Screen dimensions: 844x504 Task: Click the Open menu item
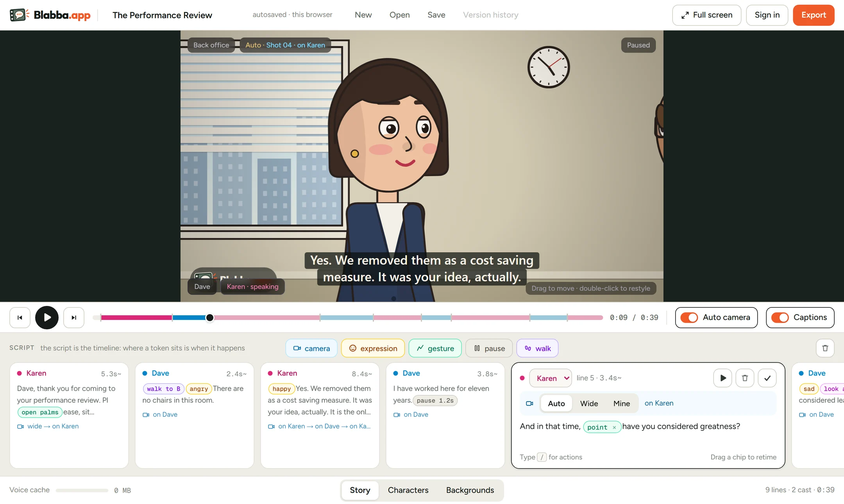(x=399, y=15)
